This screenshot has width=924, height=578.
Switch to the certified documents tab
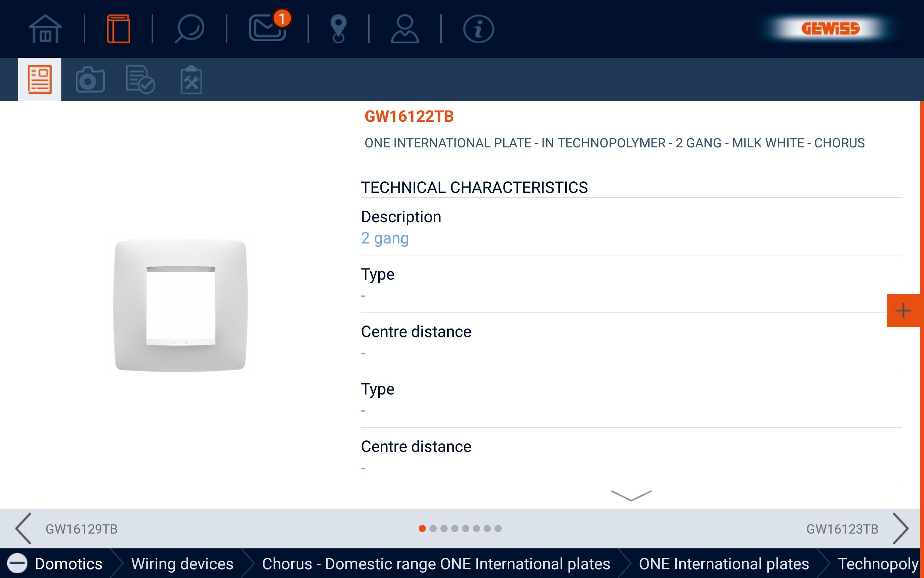(140, 79)
